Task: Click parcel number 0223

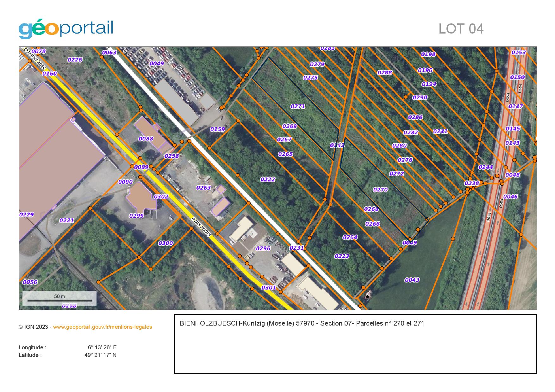Action: tap(342, 256)
